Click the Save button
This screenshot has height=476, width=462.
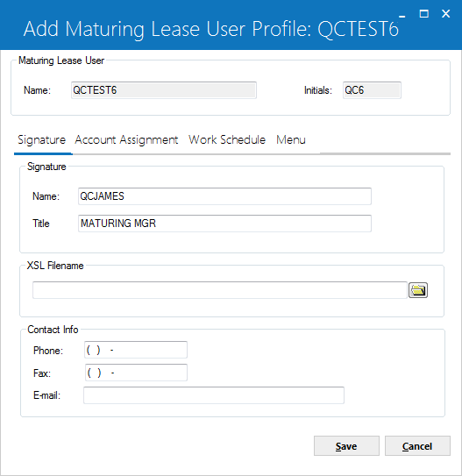(346, 446)
